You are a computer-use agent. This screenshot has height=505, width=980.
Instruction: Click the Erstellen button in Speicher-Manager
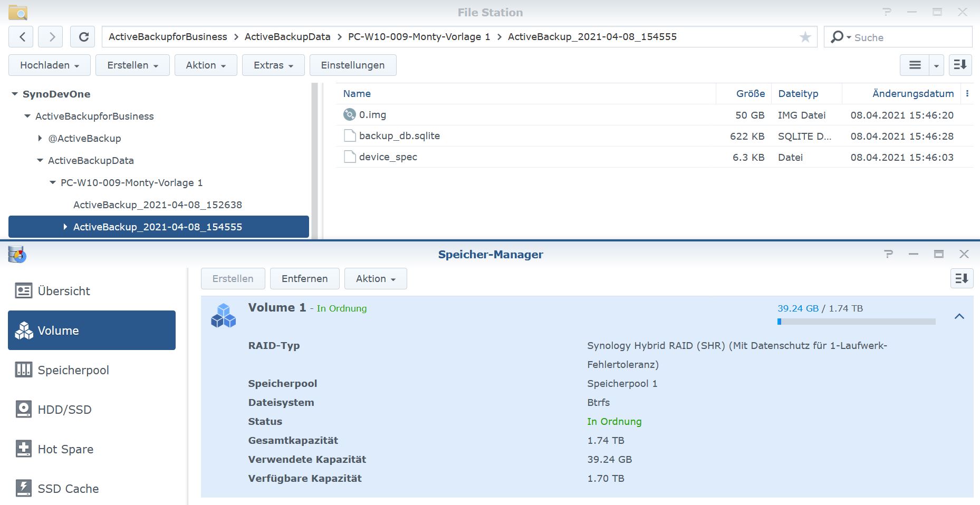click(x=233, y=278)
